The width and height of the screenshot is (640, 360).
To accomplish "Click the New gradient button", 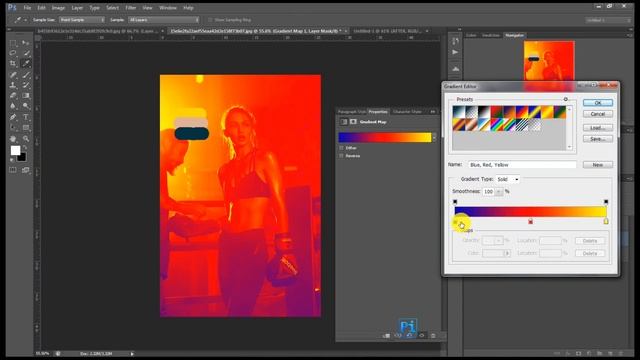I will coord(598,164).
